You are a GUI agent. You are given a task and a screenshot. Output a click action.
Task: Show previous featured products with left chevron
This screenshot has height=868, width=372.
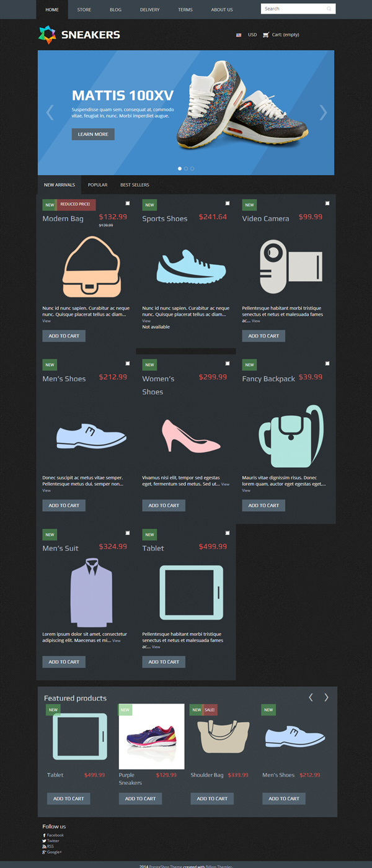[x=311, y=697]
